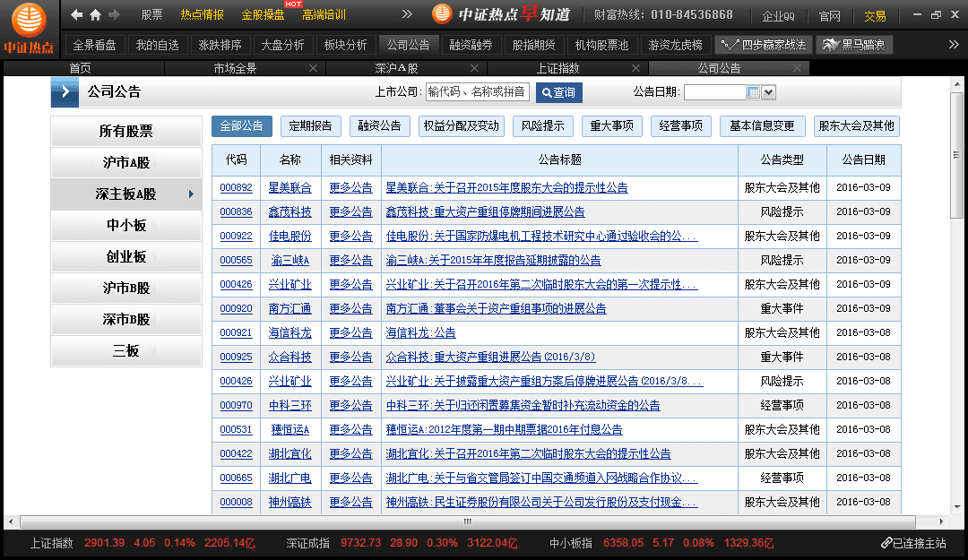Open stock code 000892 link
This screenshot has width=968, height=560.
236,187
